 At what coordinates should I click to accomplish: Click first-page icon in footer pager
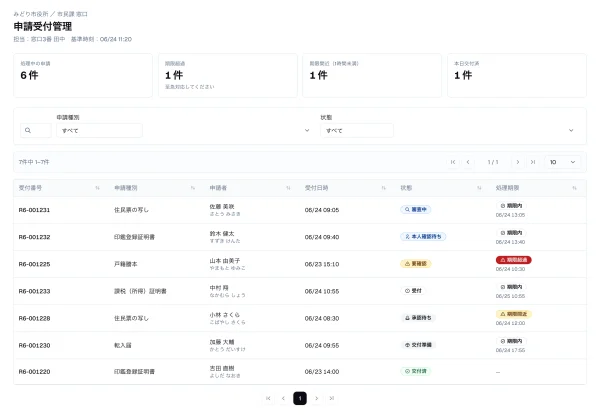tap(268, 398)
